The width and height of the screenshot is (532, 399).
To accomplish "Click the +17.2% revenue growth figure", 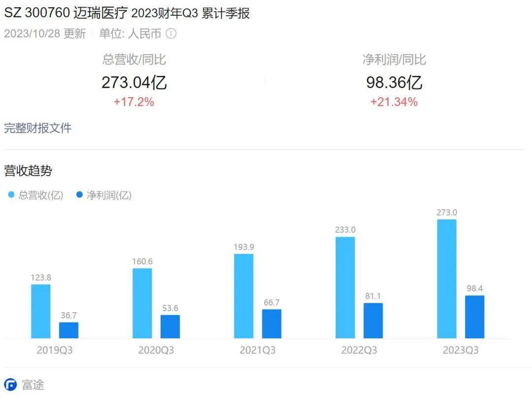I will click(133, 102).
